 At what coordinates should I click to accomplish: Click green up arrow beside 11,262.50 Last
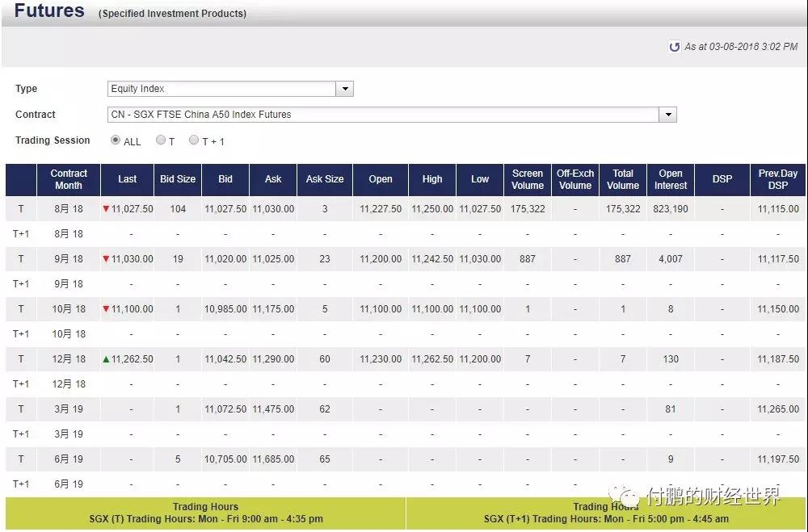(x=106, y=359)
